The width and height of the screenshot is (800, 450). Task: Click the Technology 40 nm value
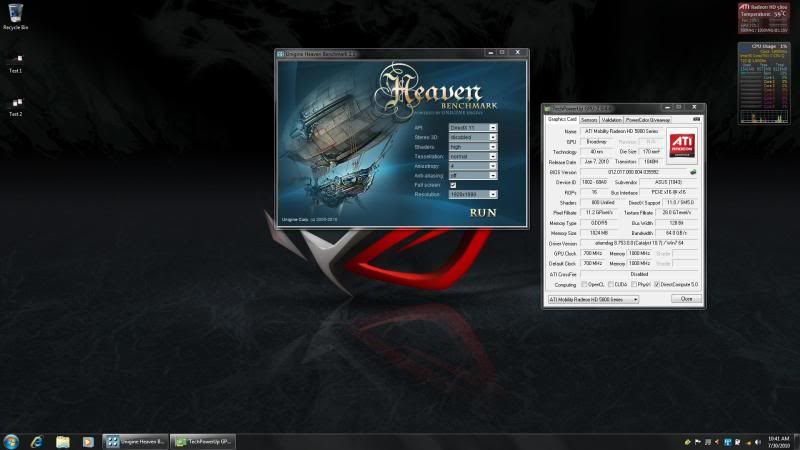click(596, 152)
